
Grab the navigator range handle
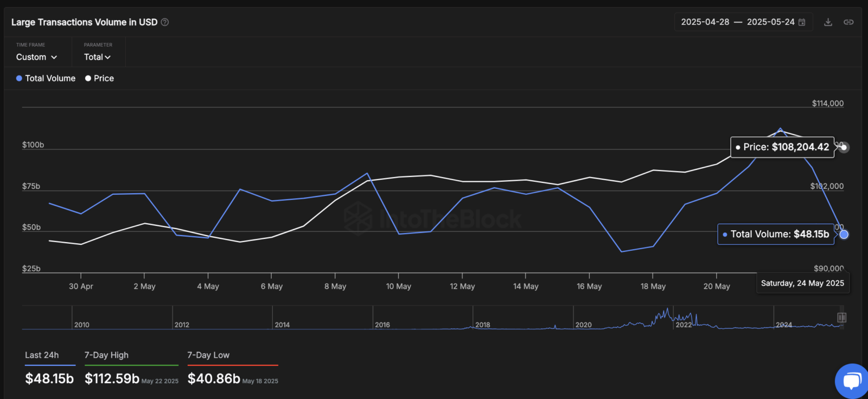pos(841,318)
